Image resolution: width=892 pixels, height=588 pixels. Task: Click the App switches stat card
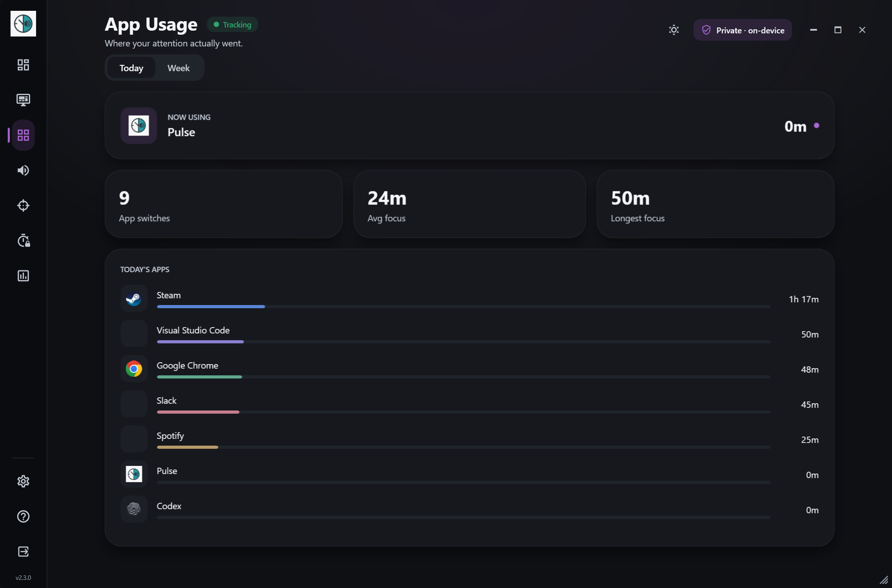click(223, 204)
